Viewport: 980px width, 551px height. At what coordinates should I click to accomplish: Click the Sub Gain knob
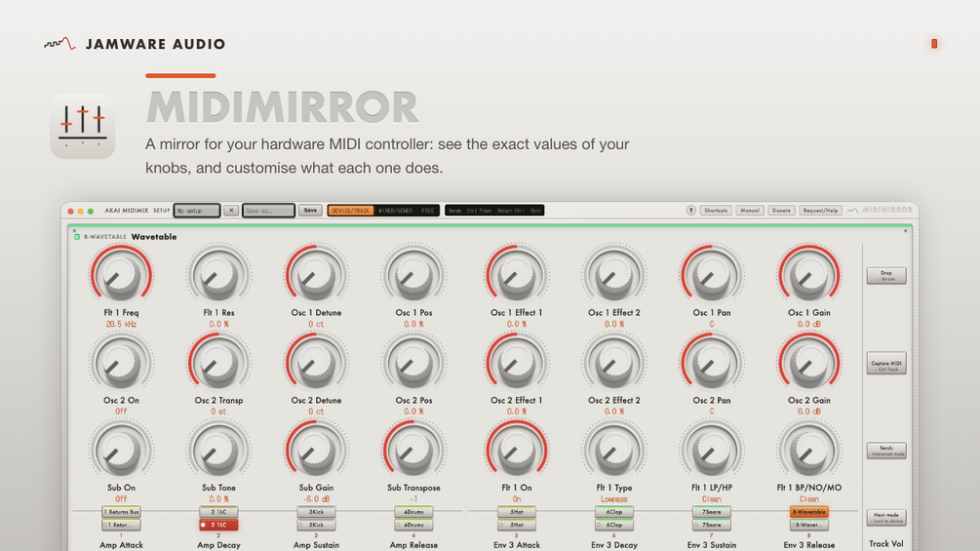316,451
